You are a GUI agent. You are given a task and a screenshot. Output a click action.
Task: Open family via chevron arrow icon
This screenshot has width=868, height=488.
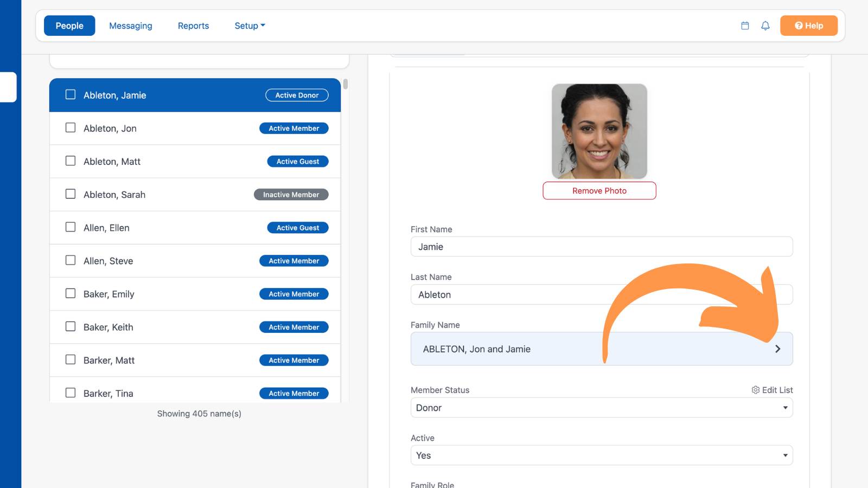[777, 349]
